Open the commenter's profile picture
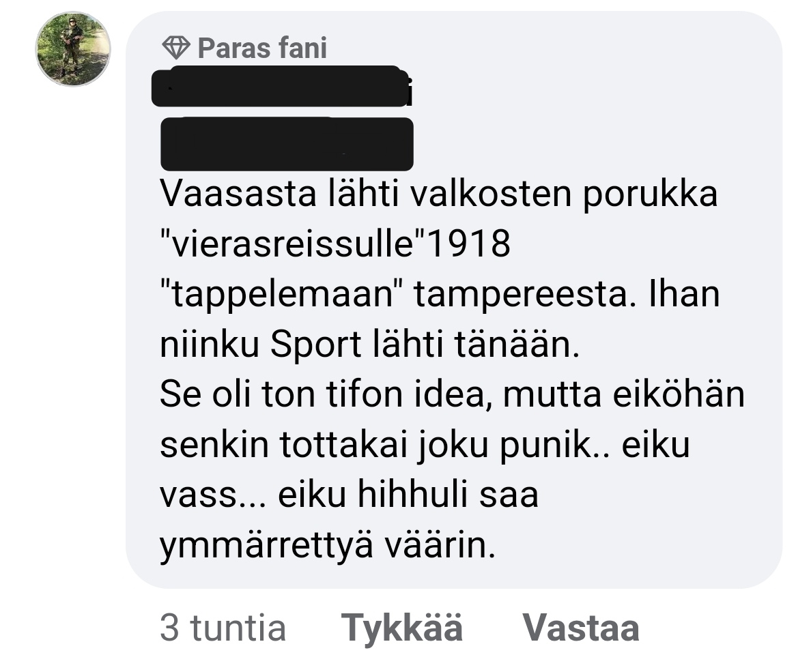The image size is (811, 672). pyautogui.click(x=73, y=49)
